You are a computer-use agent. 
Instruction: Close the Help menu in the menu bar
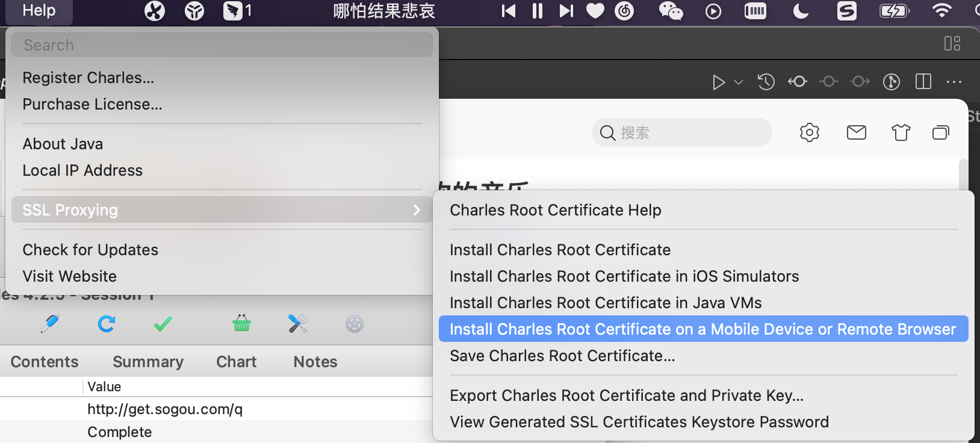pyautogui.click(x=39, y=11)
